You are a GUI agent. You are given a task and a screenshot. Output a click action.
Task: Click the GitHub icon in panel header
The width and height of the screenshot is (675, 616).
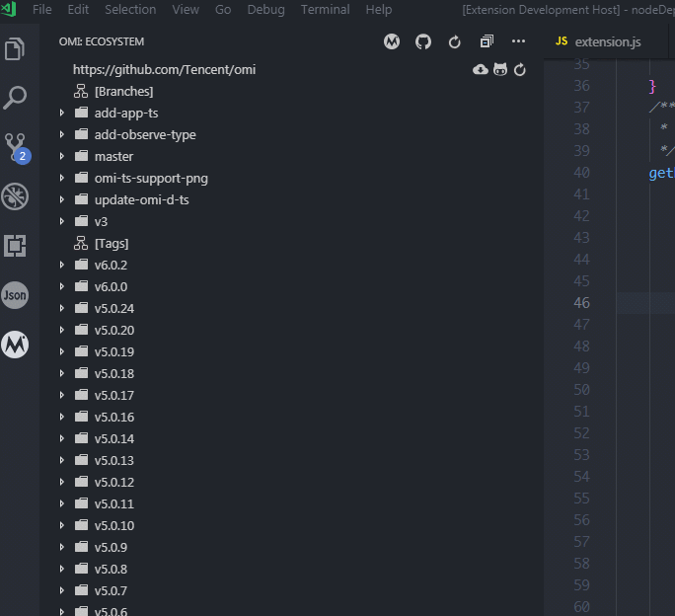click(x=423, y=41)
